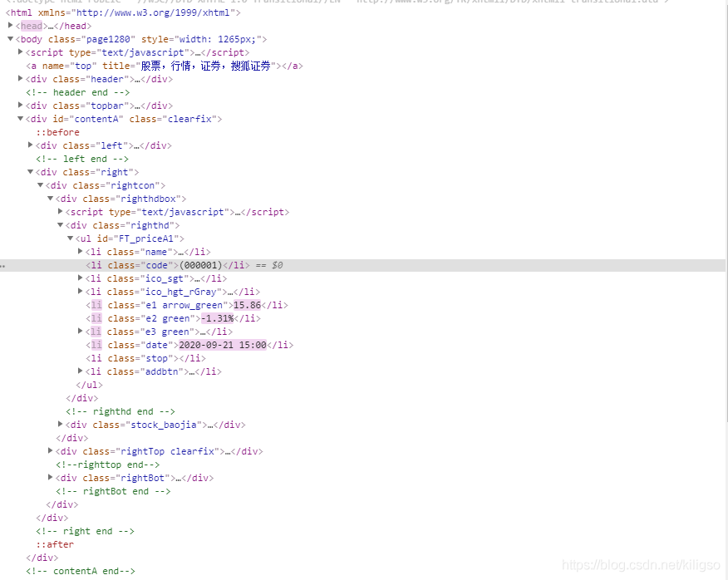Click the title attribute Chinese text
728x580 pixels.
pos(205,66)
